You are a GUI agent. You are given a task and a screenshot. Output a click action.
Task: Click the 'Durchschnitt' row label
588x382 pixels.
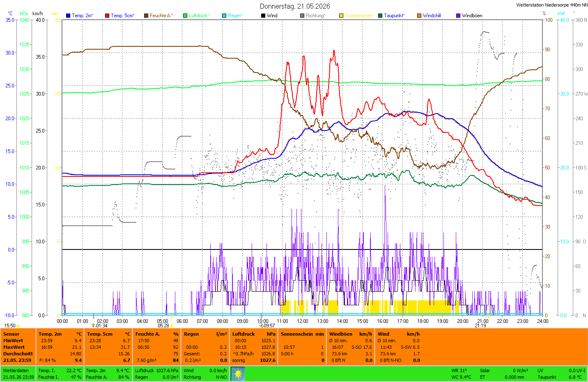click(18, 354)
